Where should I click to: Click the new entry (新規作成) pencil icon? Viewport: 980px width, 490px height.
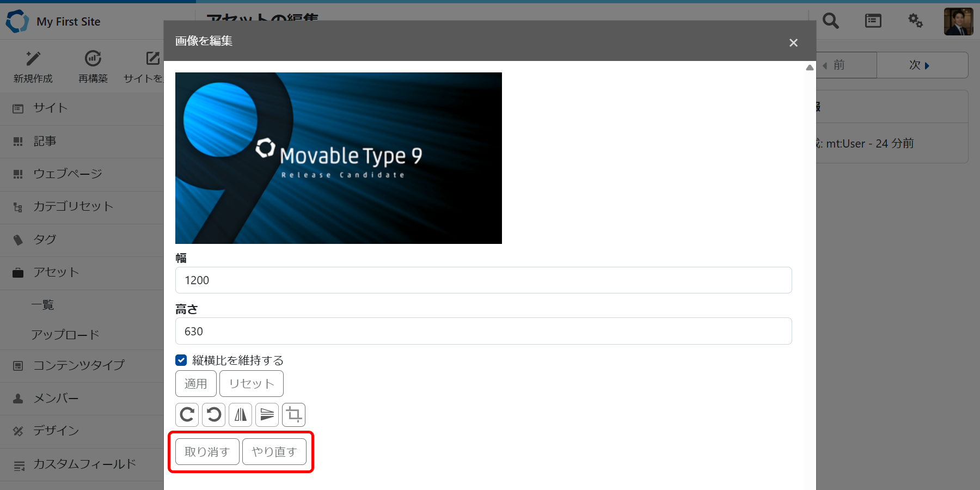[33, 58]
